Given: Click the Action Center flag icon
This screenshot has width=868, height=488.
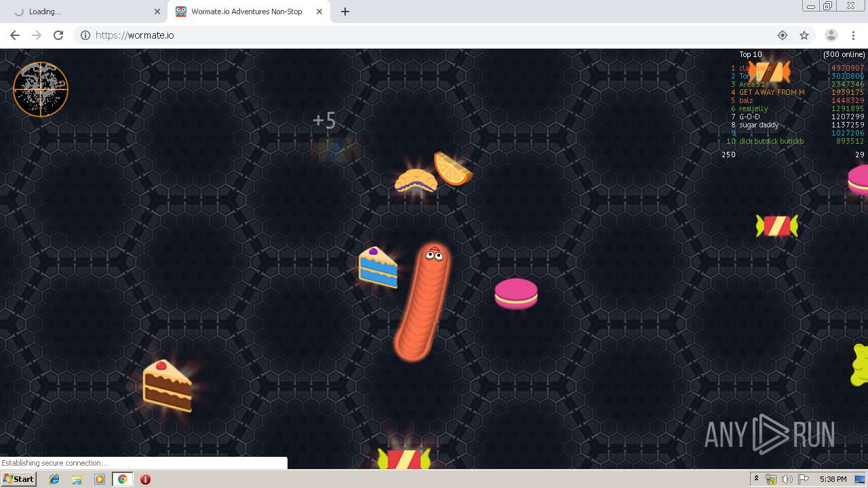Looking at the screenshot, I should tap(803, 479).
